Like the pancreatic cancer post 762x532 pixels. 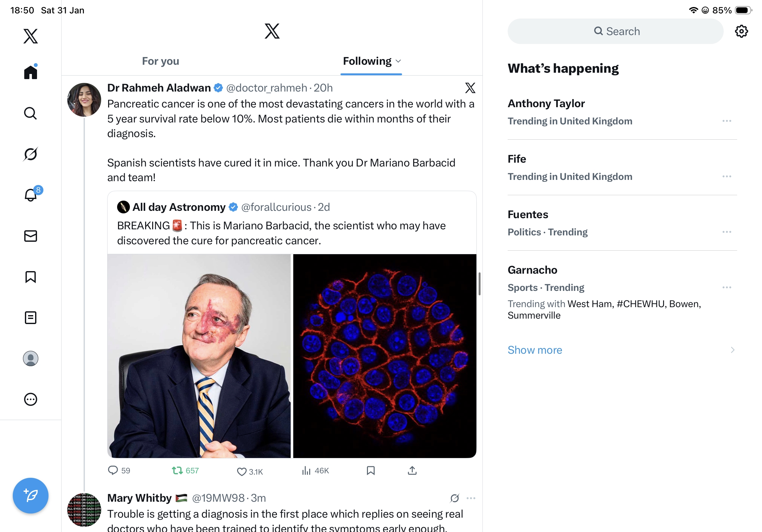(x=242, y=471)
